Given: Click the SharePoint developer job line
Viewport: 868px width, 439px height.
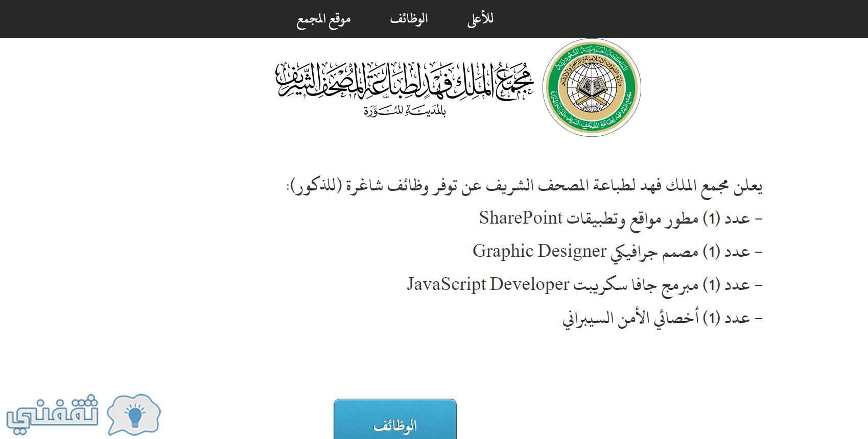Looking at the screenshot, I should (x=621, y=218).
